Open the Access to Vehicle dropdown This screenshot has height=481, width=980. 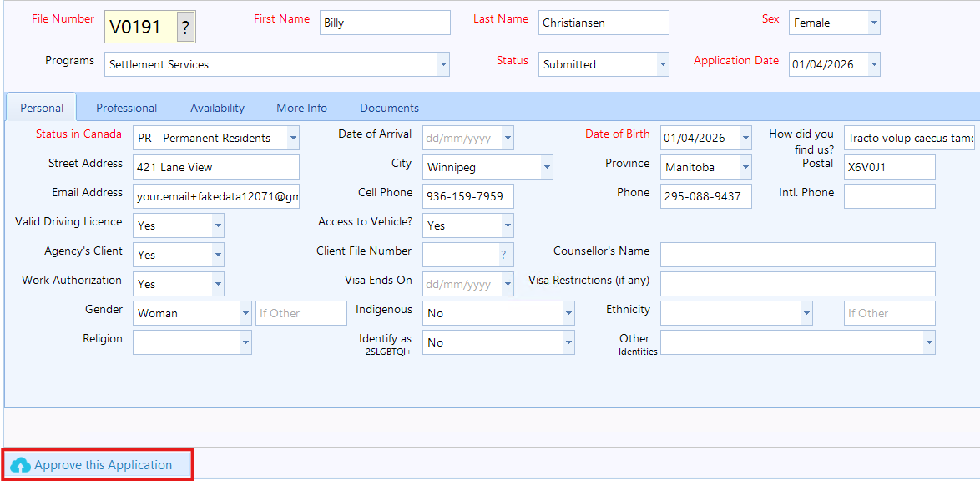point(508,225)
